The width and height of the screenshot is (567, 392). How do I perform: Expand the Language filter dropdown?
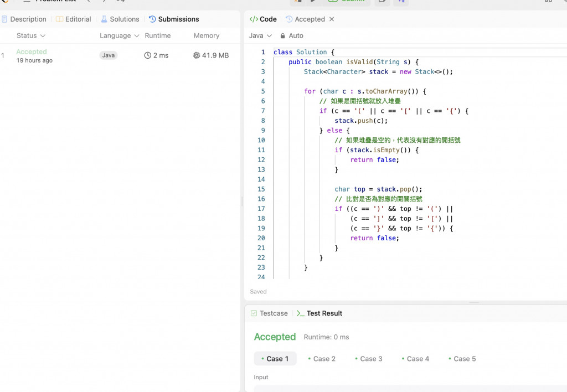click(x=120, y=35)
